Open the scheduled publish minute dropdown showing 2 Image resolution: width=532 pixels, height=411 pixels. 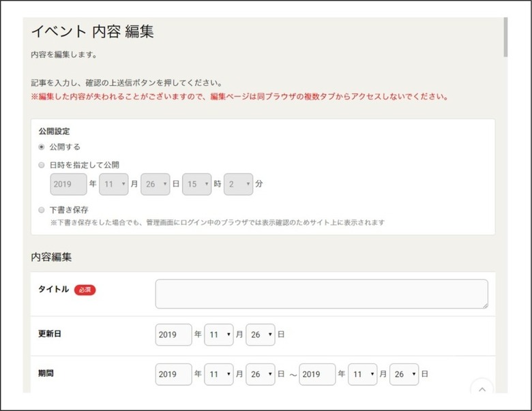pyautogui.click(x=238, y=184)
